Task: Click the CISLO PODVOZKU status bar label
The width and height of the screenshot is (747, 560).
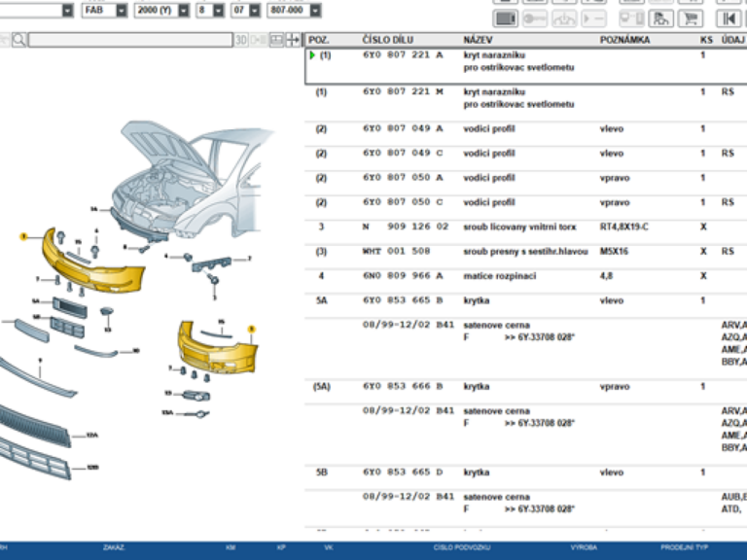Action: (x=461, y=548)
